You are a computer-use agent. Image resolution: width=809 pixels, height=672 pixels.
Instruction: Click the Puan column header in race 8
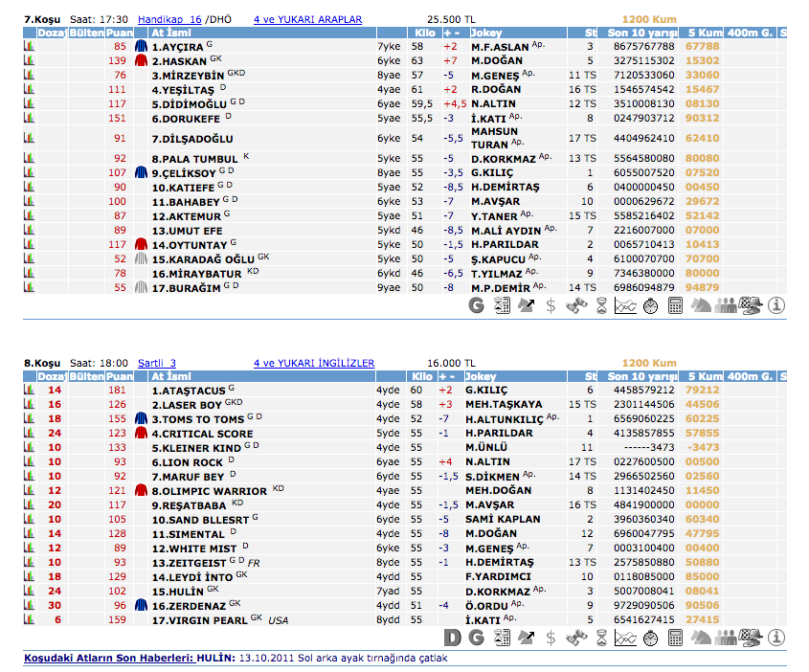118,376
